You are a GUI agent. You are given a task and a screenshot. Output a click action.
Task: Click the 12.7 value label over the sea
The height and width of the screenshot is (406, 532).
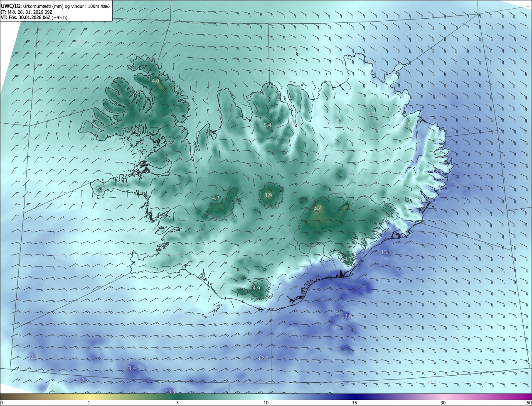[x=84, y=381]
